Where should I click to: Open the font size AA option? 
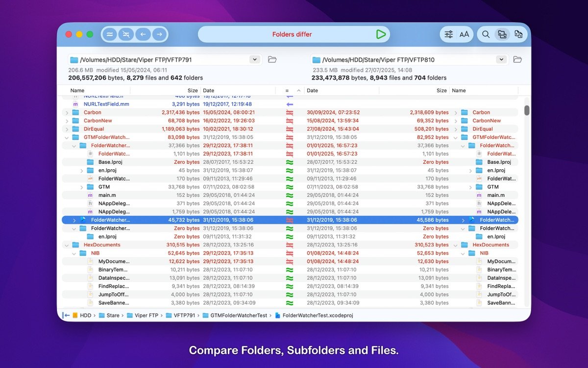pyautogui.click(x=464, y=34)
